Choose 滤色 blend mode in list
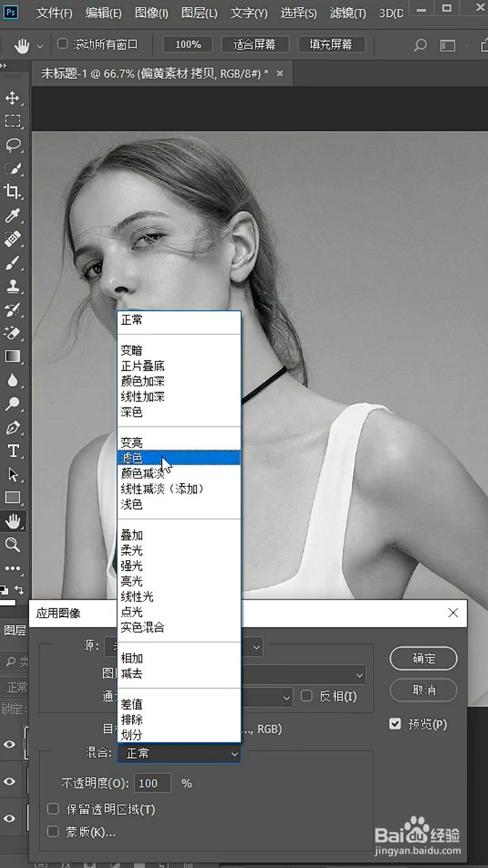488x868 pixels. (x=179, y=458)
